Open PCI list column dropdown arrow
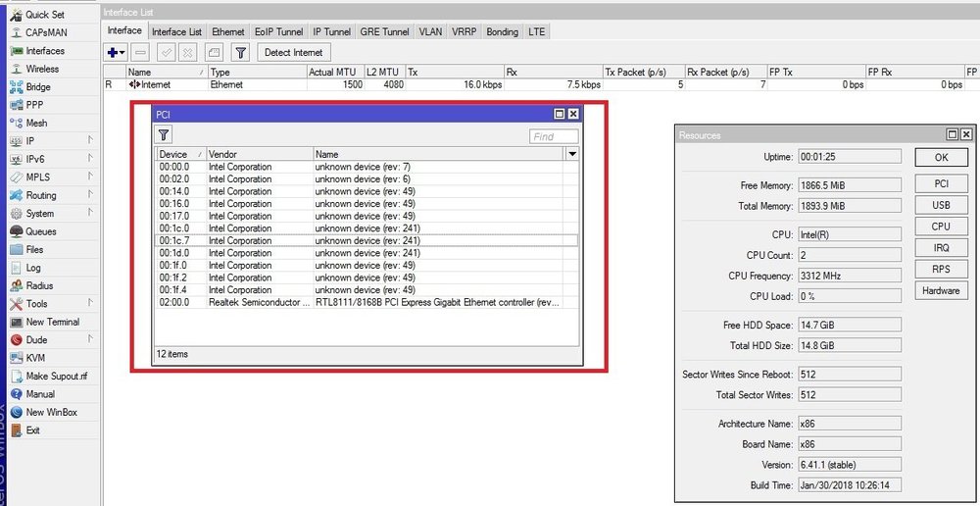 (572, 154)
